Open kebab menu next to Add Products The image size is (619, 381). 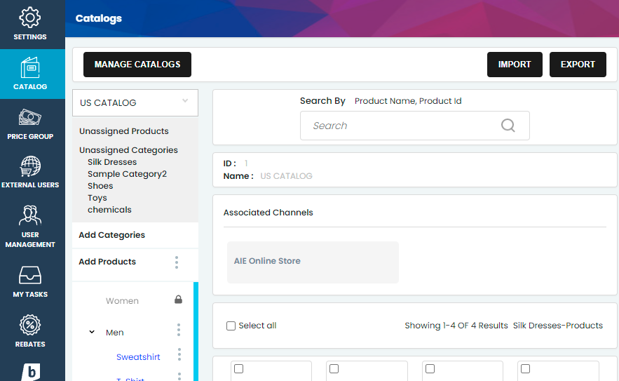tap(176, 262)
